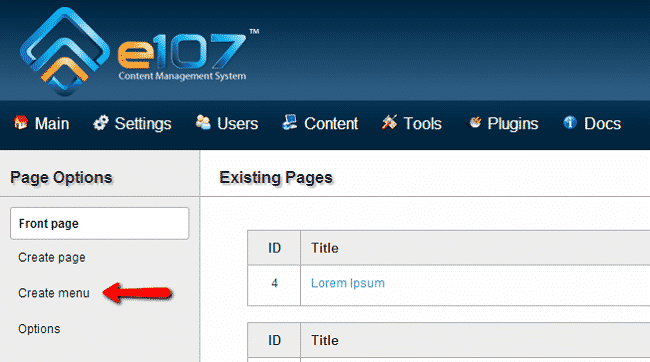Click the ID header in the first table
The image size is (650, 362).
coord(274,248)
